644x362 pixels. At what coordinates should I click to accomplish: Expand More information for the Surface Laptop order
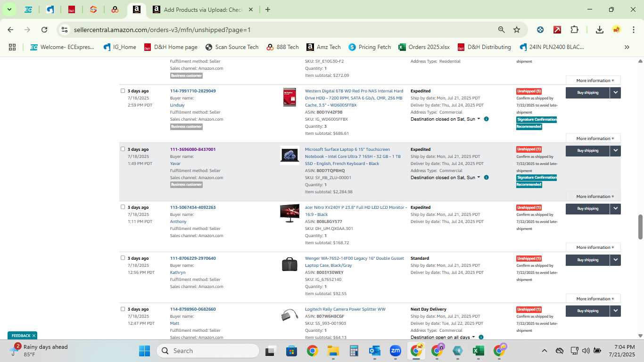(594, 197)
